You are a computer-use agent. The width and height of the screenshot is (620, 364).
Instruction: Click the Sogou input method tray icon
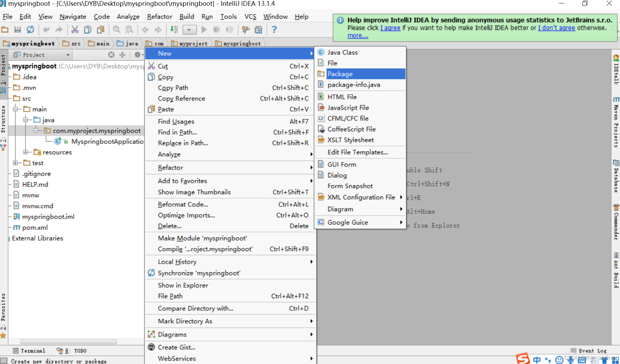click(x=523, y=359)
